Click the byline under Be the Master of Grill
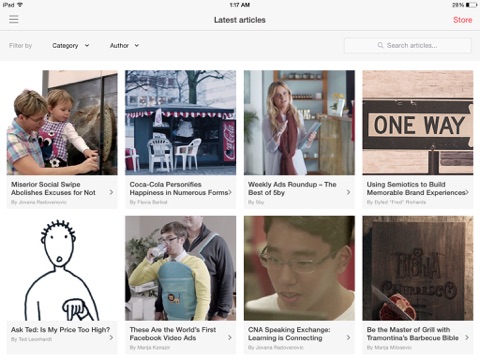This screenshot has height=360, width=480. [x=389, y=348]
